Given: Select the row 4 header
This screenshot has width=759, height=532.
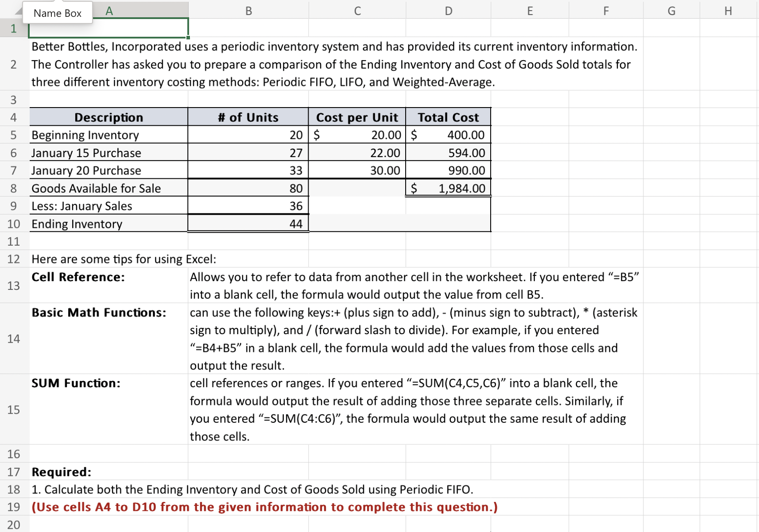Looking at the screenshot, I should [14, 117].
